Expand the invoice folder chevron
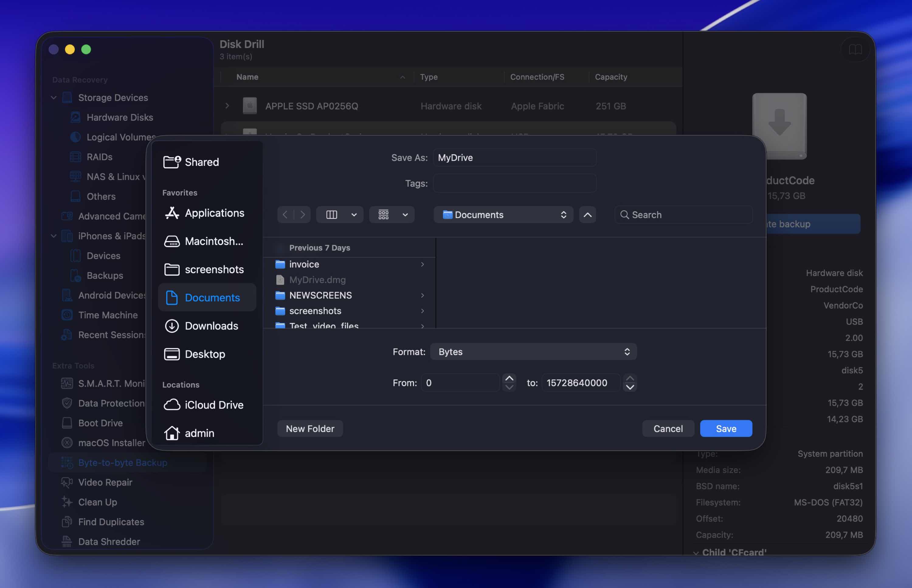This screenshot has height=588, width=912. (x=422, y=264)
